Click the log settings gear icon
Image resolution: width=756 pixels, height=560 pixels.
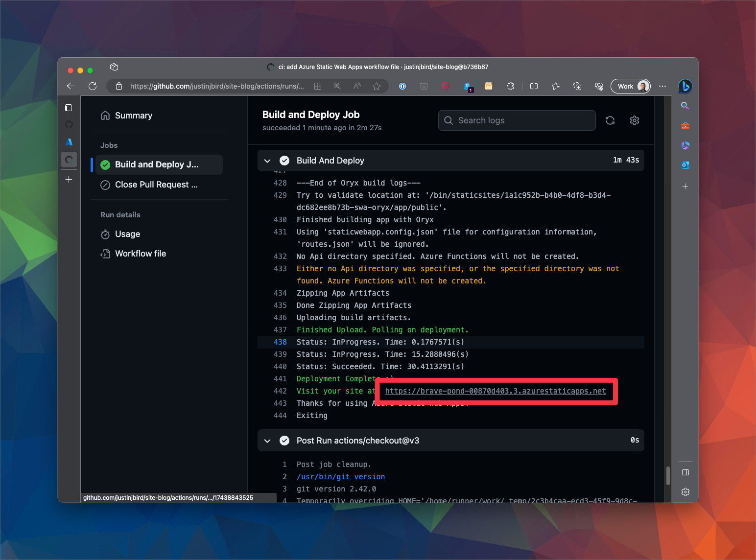(x=634, y=120)
